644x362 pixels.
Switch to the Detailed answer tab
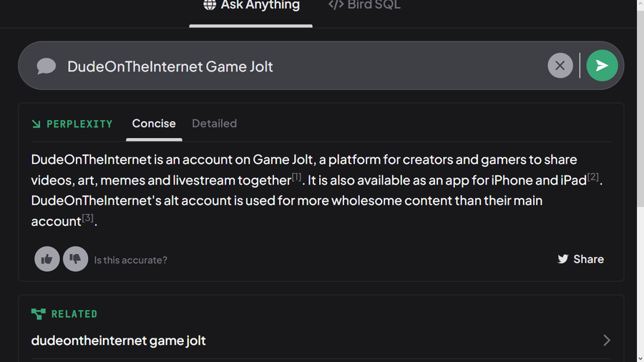tap(214, 123)
